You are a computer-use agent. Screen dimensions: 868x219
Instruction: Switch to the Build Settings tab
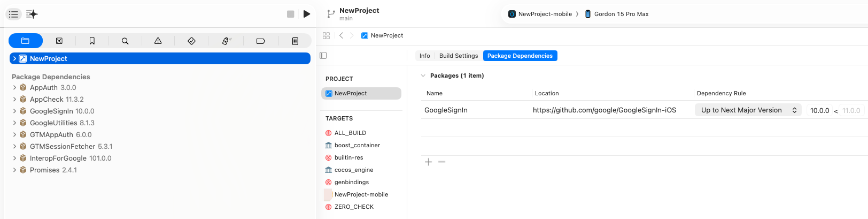click(459, 56)
